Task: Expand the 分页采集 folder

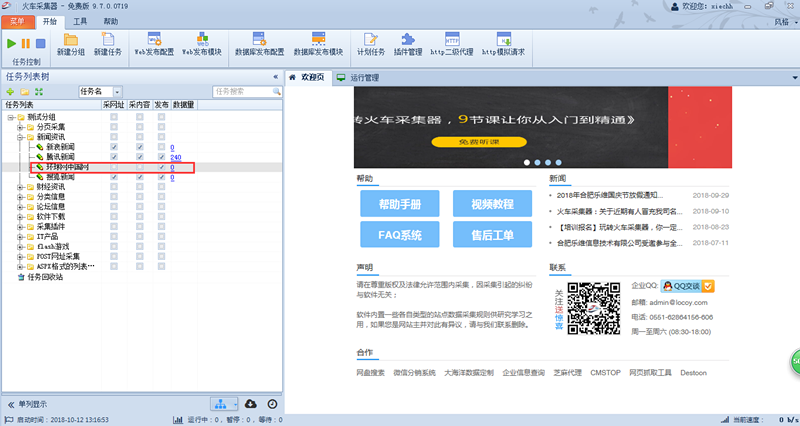Action: pyautogui.click(x=20, y=127)
